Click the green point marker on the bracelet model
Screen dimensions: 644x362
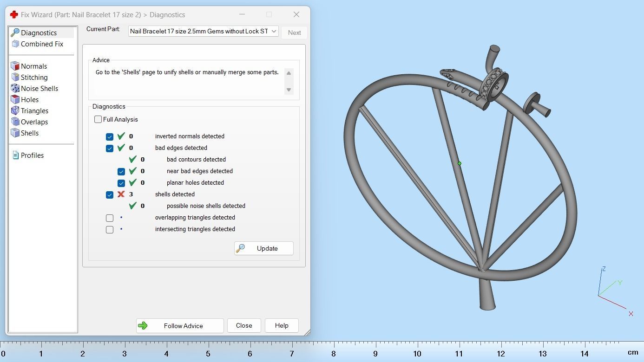pyautogui.click(x=460, y=163)
